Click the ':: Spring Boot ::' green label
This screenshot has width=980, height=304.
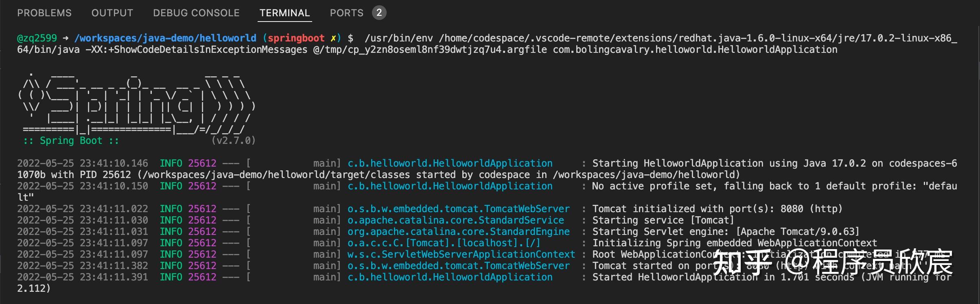point(71,141)
